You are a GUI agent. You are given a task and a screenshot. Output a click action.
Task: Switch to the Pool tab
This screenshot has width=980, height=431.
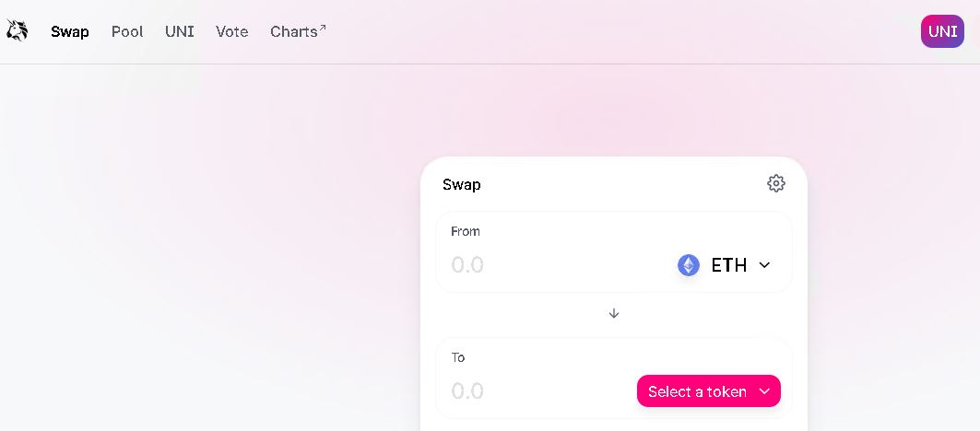[x=127, y=31]
